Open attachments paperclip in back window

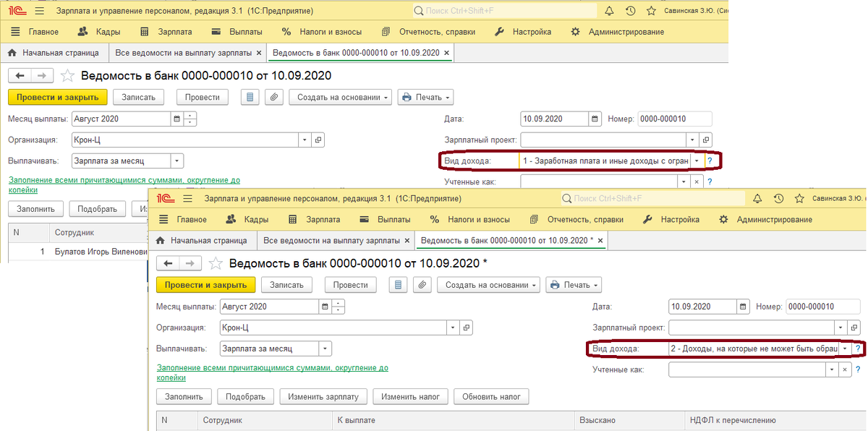(273, 97)
